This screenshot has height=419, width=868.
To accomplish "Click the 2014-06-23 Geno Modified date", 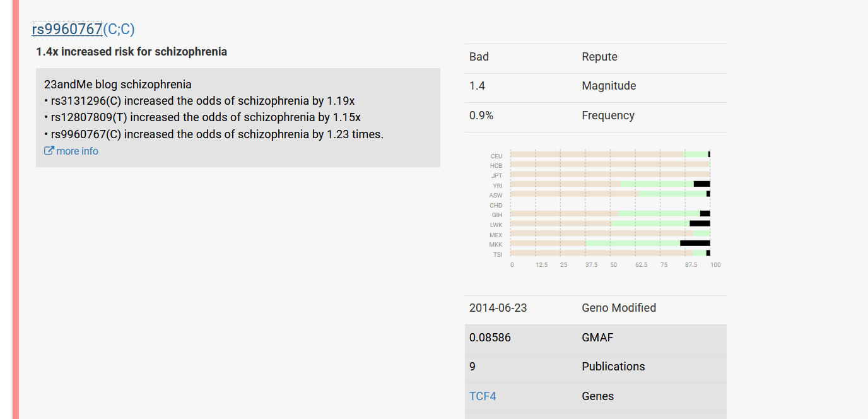I will 498,308.
